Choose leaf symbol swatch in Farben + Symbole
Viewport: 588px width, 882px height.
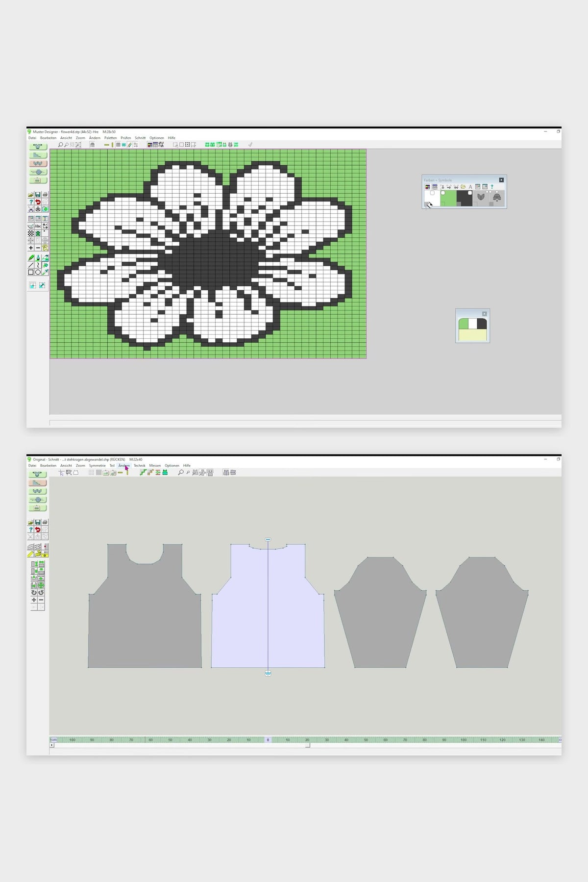click(481, 198)
